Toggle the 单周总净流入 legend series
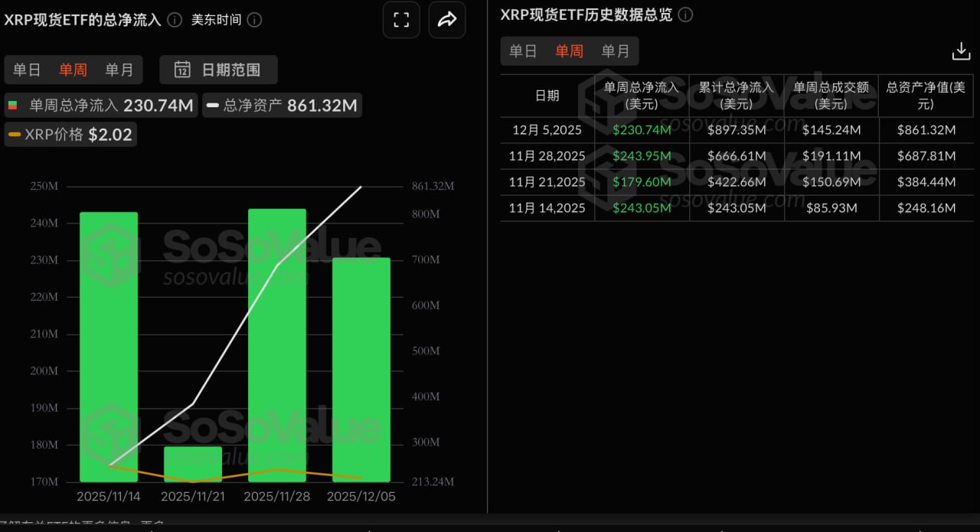980x532 pixels. click(101, 105)
